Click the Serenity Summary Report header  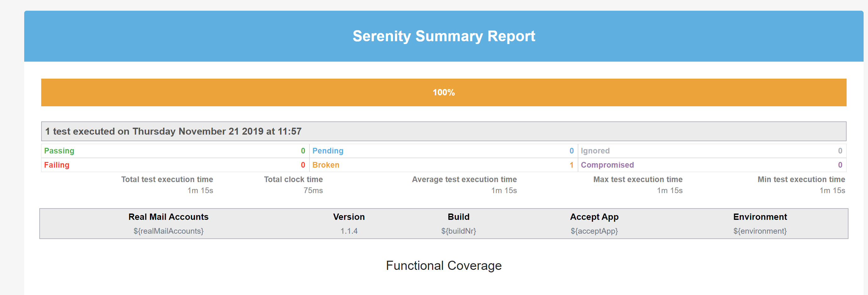coord(443,36)
